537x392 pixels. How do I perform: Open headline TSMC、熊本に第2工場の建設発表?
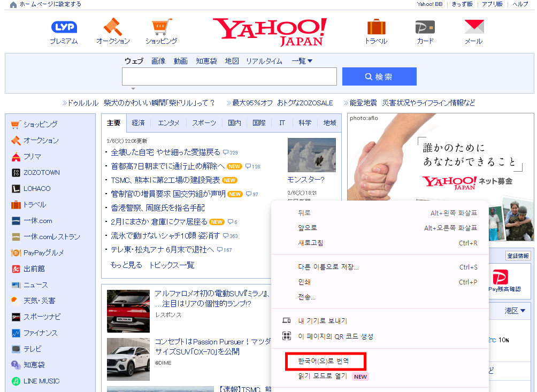click(165, 180)
